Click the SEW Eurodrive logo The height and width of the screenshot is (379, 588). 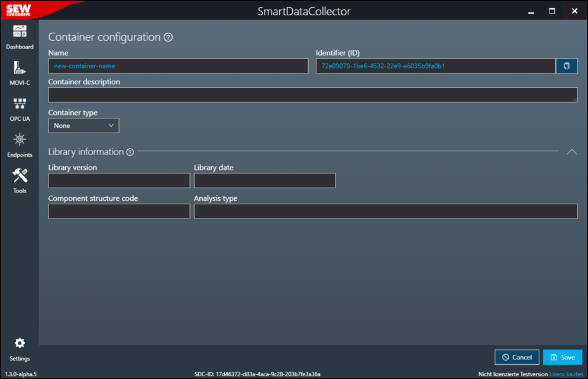(x=18, y=10)
